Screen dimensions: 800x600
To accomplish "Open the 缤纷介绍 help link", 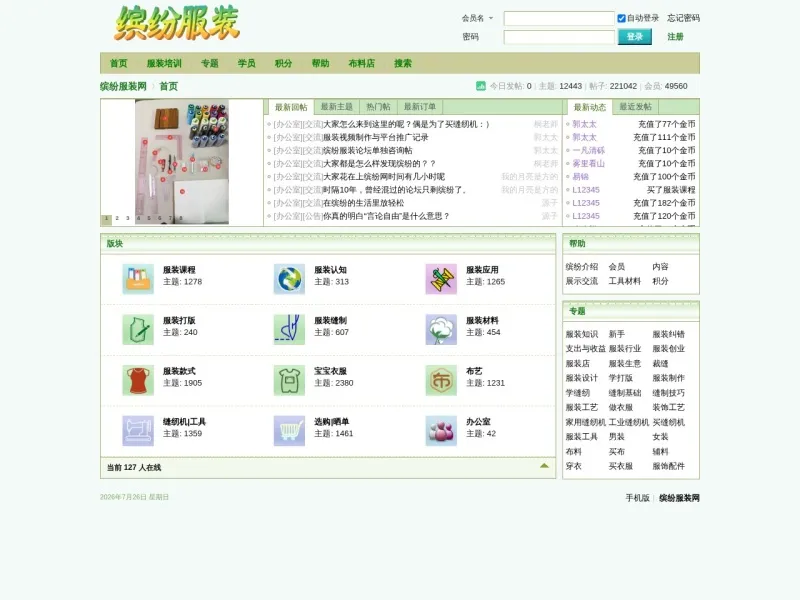I will pos(582,267).
